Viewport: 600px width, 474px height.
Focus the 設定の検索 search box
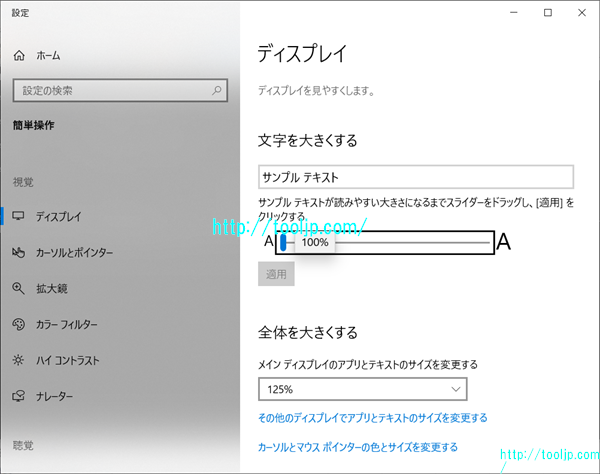point(120,90)
